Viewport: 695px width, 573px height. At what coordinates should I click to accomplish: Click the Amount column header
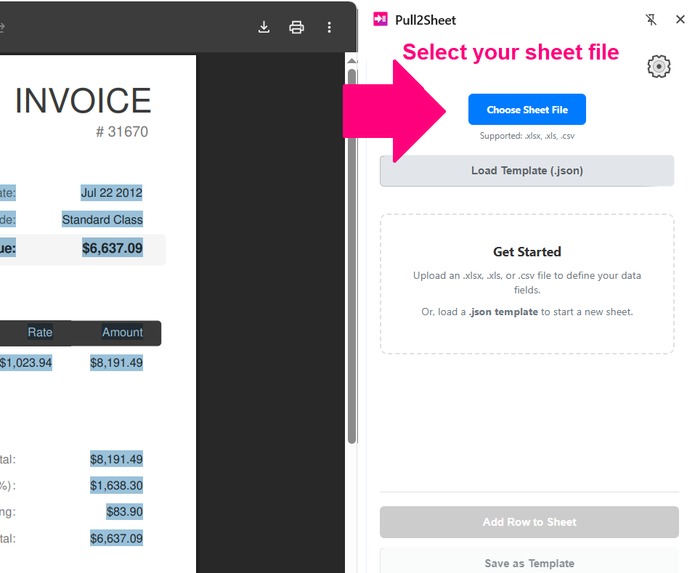122,332
